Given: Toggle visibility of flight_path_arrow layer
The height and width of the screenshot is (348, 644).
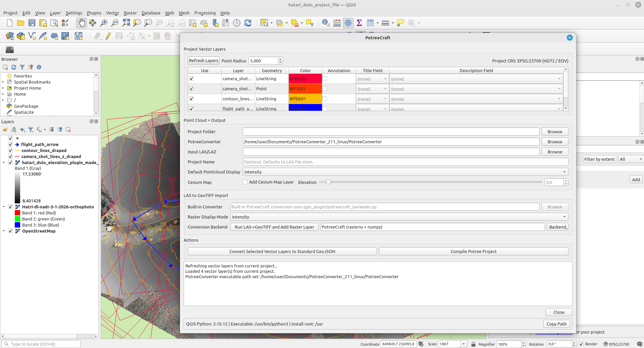Looking at the screenshot, I should pos(10,144).
